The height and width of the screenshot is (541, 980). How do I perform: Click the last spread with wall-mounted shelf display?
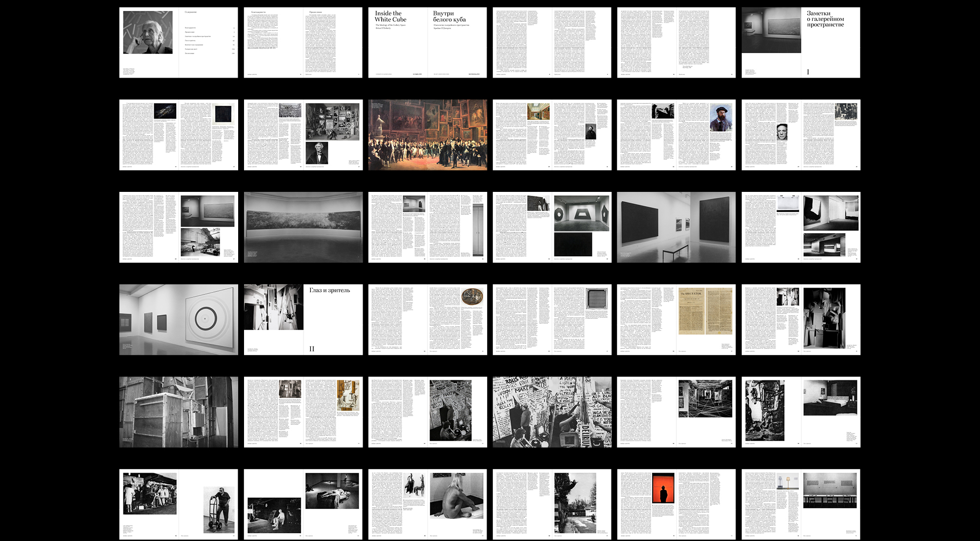800,504
